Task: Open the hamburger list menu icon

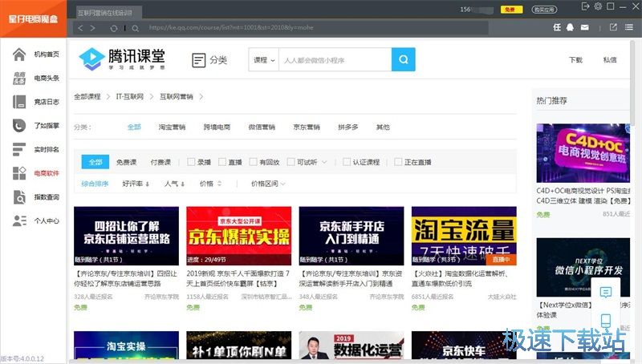Action: (629, 27)
